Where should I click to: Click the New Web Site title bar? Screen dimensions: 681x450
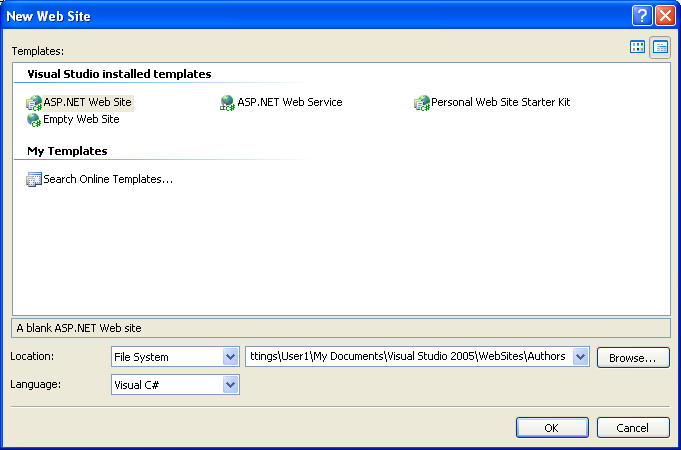coord(300,15)
